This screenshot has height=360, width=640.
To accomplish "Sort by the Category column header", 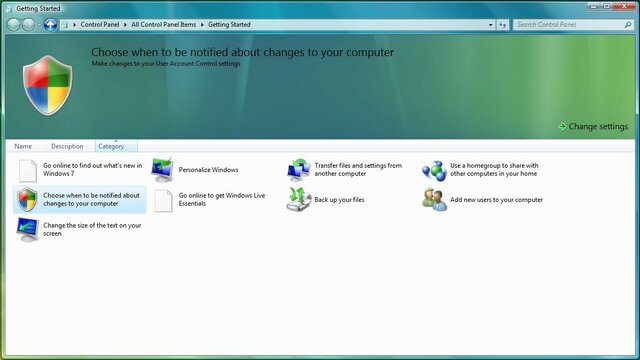I will tap(116, 146).
